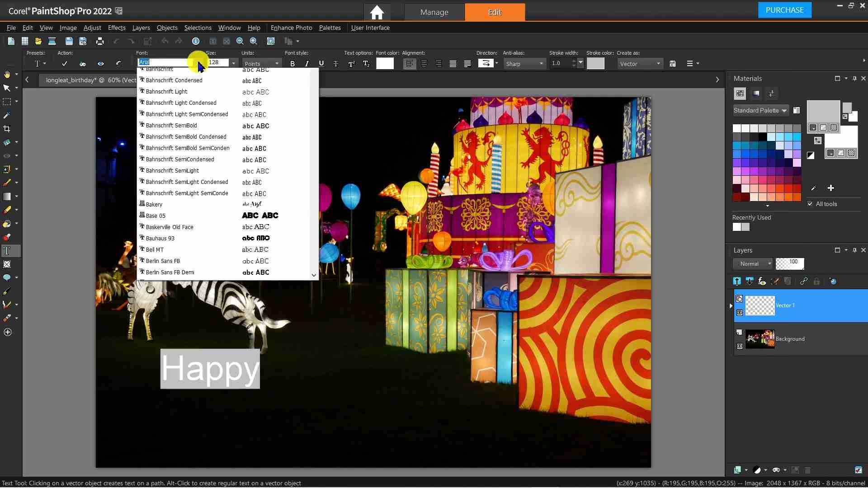Screen dimensions: 868x488
Task: Expand the Standard Palette dropdown
Action: click(785, 110)
